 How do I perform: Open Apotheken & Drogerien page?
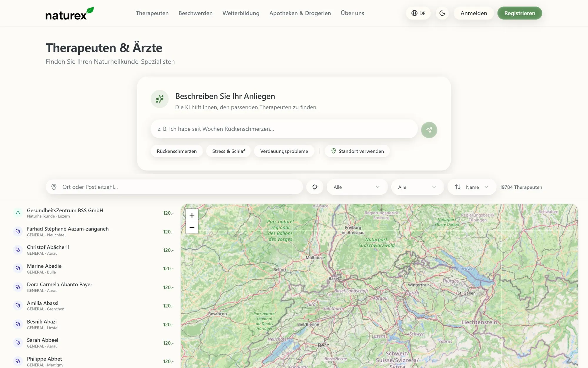pos(300,13)
